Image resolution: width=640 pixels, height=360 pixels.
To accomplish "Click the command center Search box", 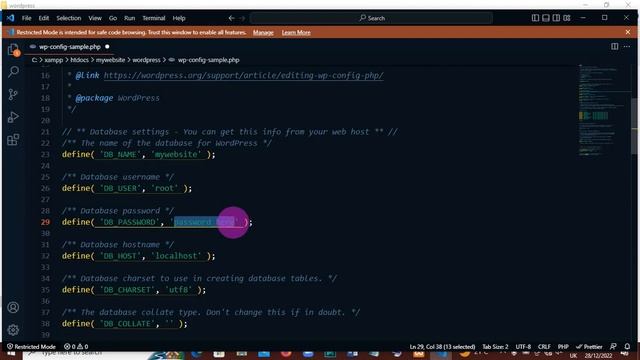I will 371,18.
